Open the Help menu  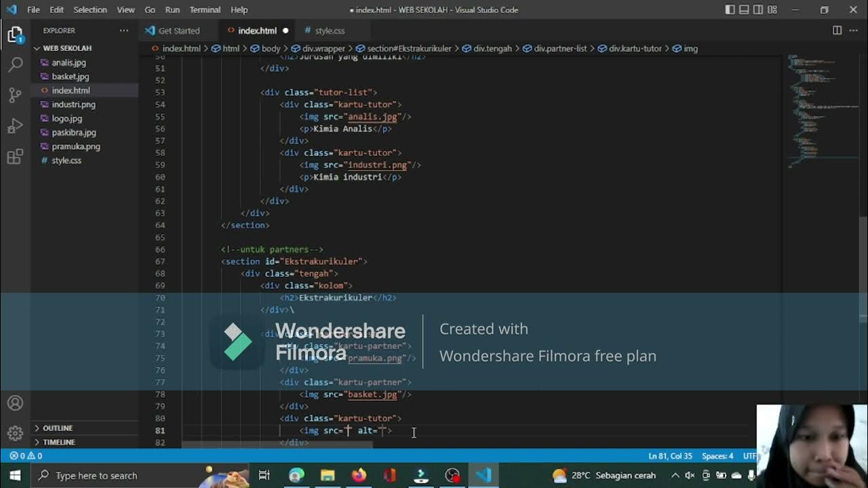point(239,9)
